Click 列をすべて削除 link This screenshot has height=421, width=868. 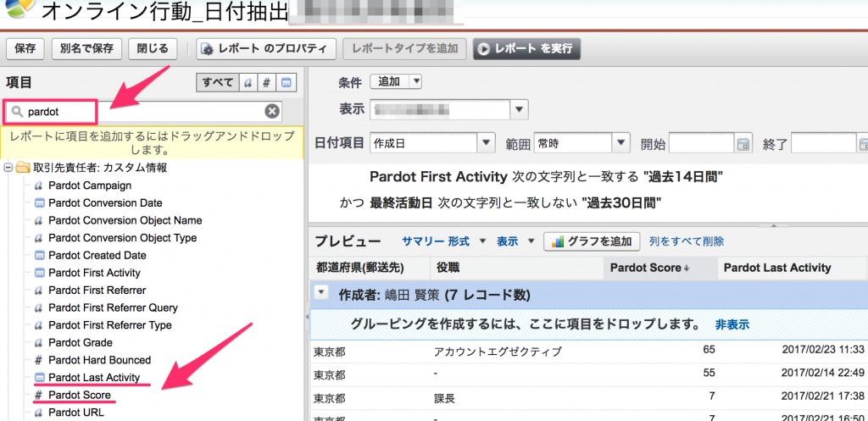tap(687, 241)
